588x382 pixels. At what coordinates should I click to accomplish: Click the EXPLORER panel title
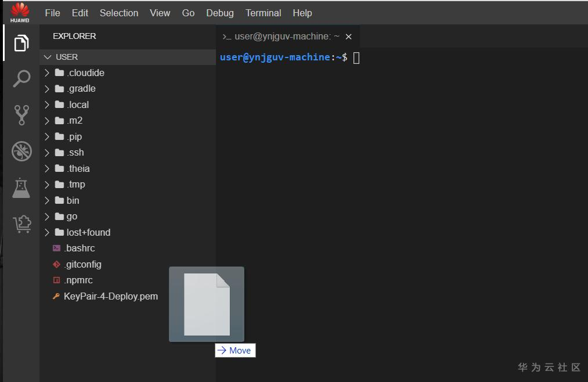point(74,37)
